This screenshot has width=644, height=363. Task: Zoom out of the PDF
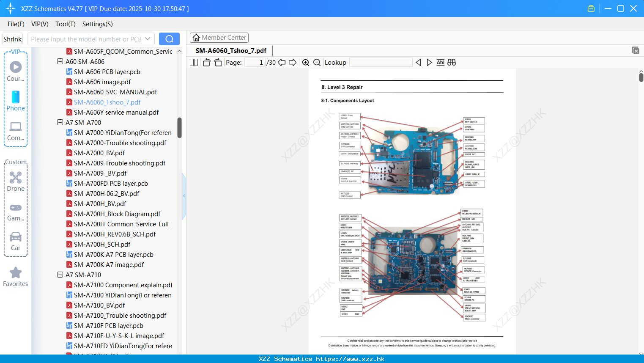(x=317, y=63)
